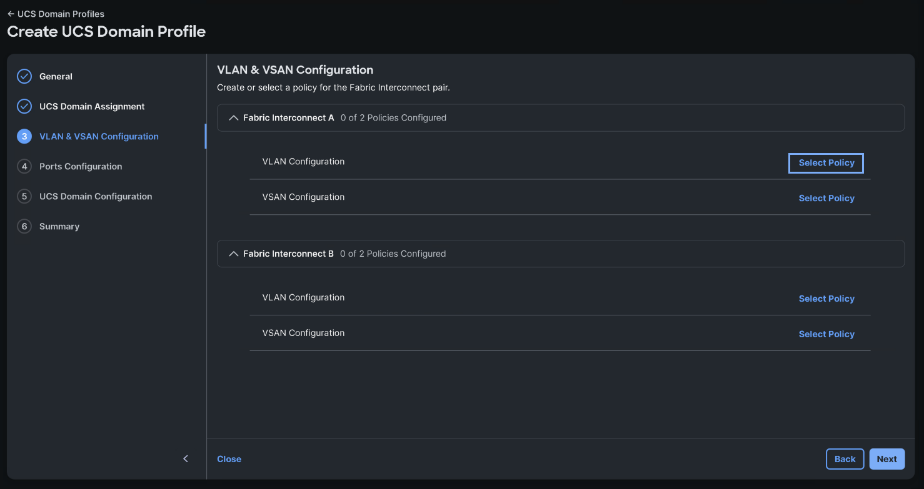
Task: Click the General step checkmark icon
Action: coord(24,77)
